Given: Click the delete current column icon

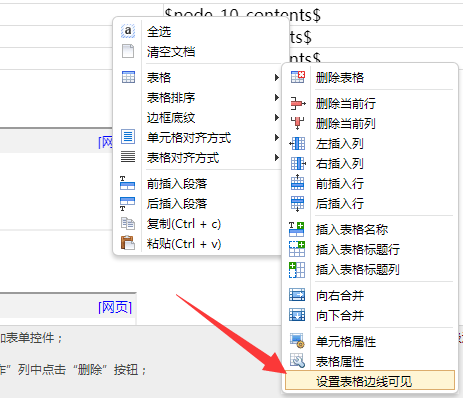Looking at the screenshot, I should 297,123.
